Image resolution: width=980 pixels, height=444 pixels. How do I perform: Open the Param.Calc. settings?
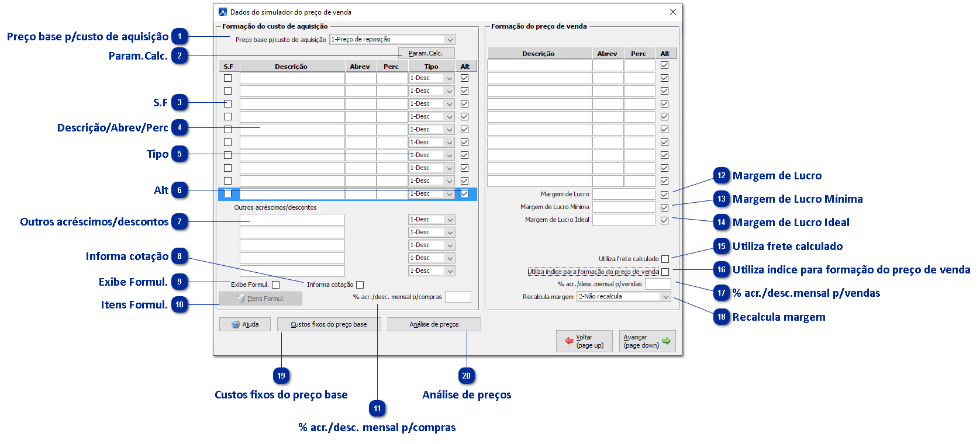pyautogui.click(x=426, y=53)
